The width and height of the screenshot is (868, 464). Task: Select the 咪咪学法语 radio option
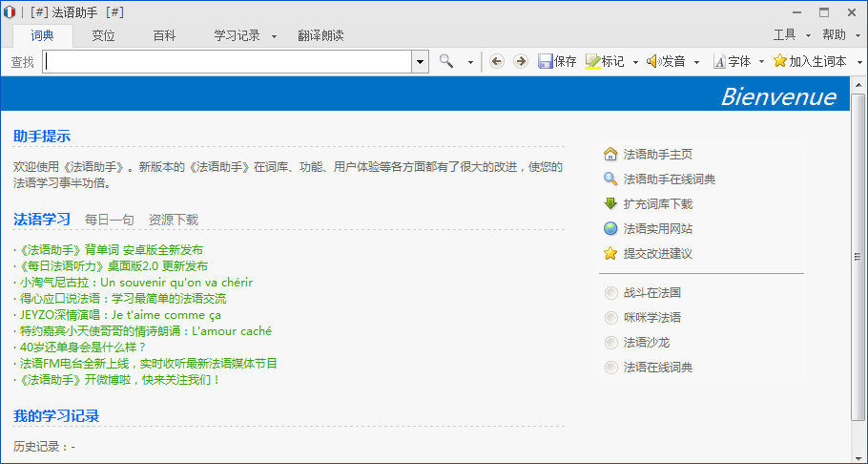tap(611, 318)
